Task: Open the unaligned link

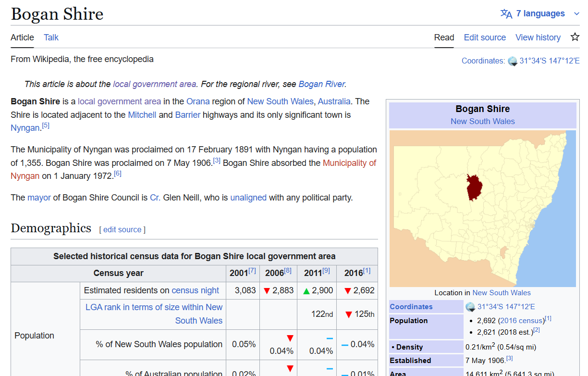Action: 248,198
